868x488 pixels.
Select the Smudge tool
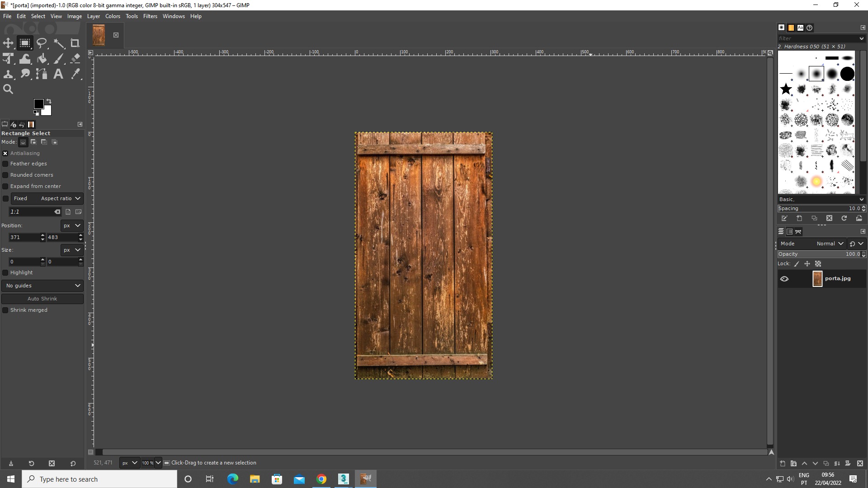(24, 74)
